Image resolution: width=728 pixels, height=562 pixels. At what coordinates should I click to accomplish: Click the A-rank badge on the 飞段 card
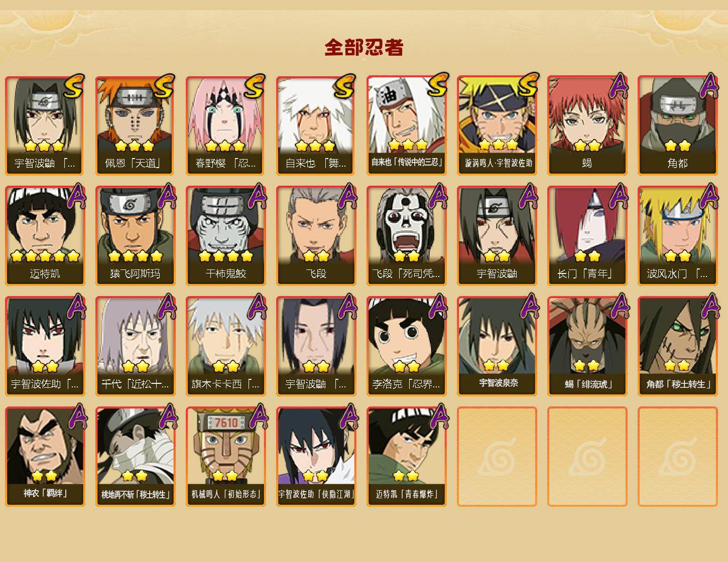pyautogui.click(x=347, y=196)
